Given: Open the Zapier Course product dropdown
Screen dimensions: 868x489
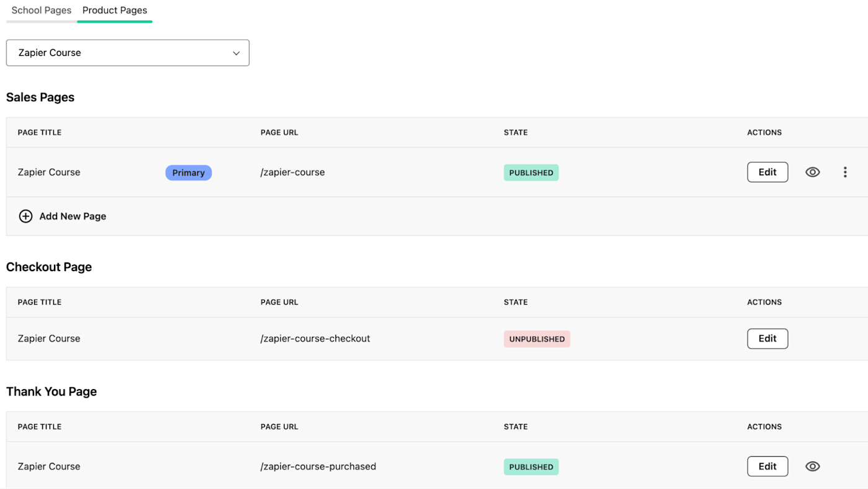Looking at the screenshot, I should (128, 53).
